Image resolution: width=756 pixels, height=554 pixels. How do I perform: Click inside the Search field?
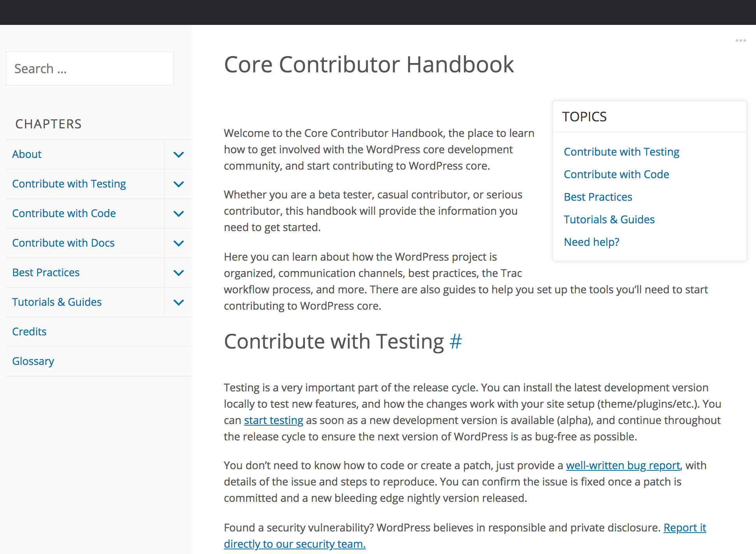click(x=90, y=68)
